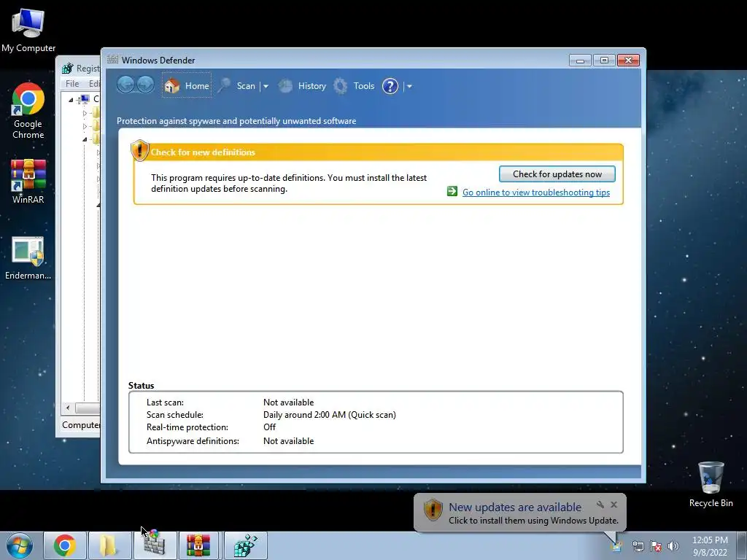Click Check for updates now button
Viewport: 747px width, 560px height.
point(557,174)
